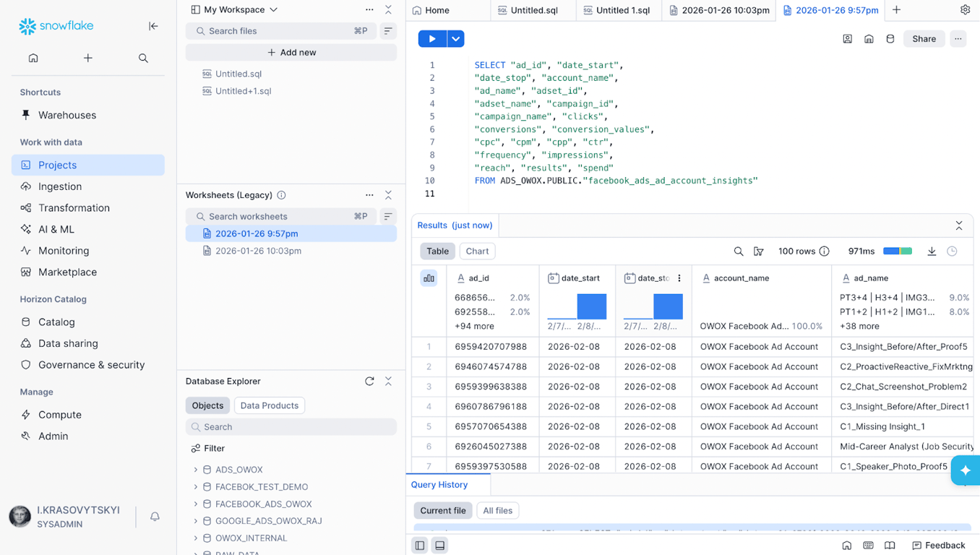This screenshot has height=555, width=980.
Task: Open run options dropdown arrow
Action: pyautogui.click(x=456, y=39)
